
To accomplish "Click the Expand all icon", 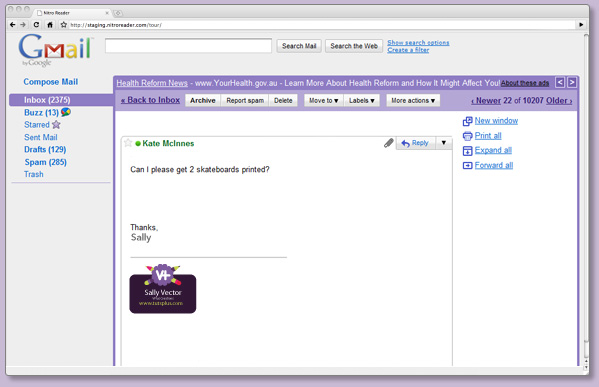I will pyautogui.click(x=468, y=151).
